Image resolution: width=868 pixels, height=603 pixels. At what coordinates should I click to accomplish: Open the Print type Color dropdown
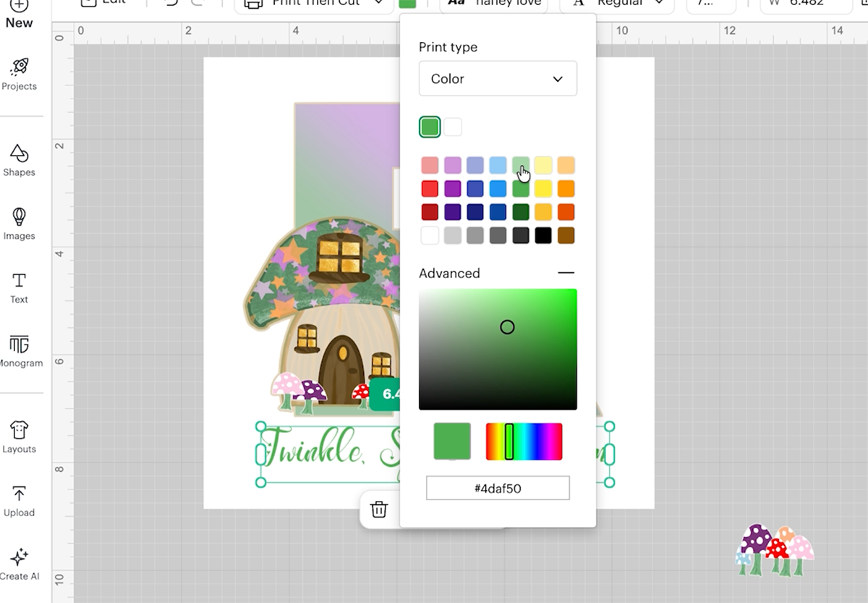(x=498, y=78)
